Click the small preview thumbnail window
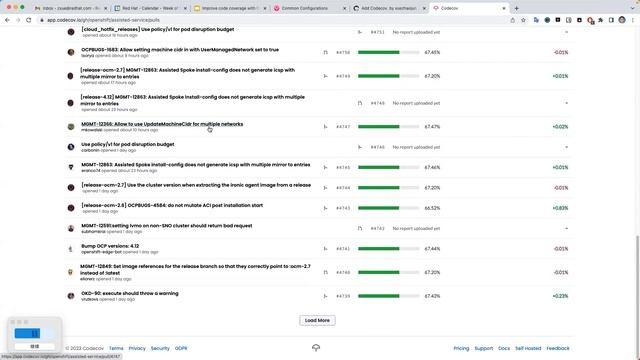 tap(34, 335)
